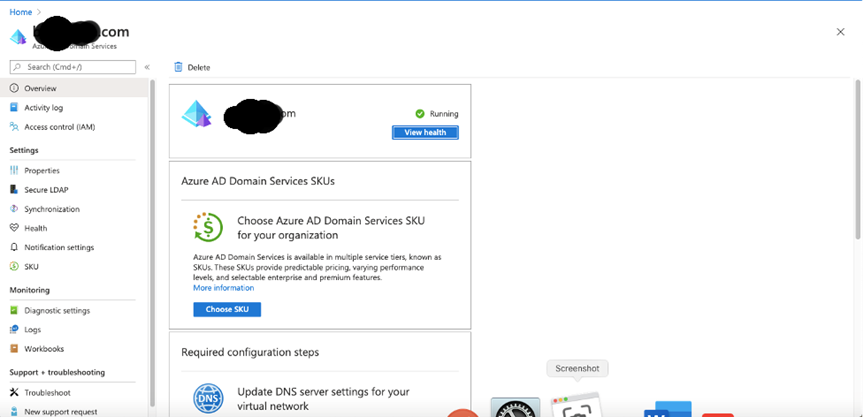Click the green Running checkmark icon
This screenshot has width=864, height=417.
pos(420,114)
